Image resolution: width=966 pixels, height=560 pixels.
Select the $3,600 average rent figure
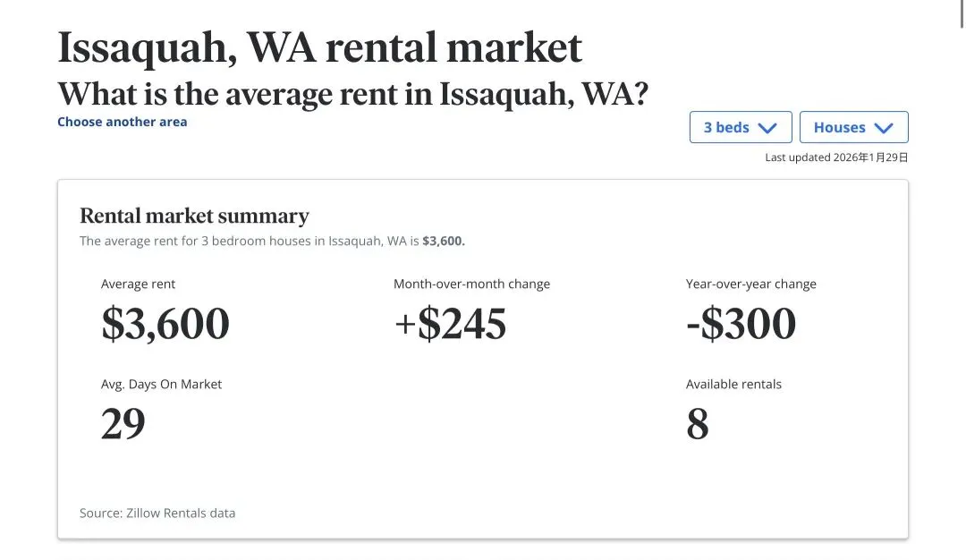[165, 324]
